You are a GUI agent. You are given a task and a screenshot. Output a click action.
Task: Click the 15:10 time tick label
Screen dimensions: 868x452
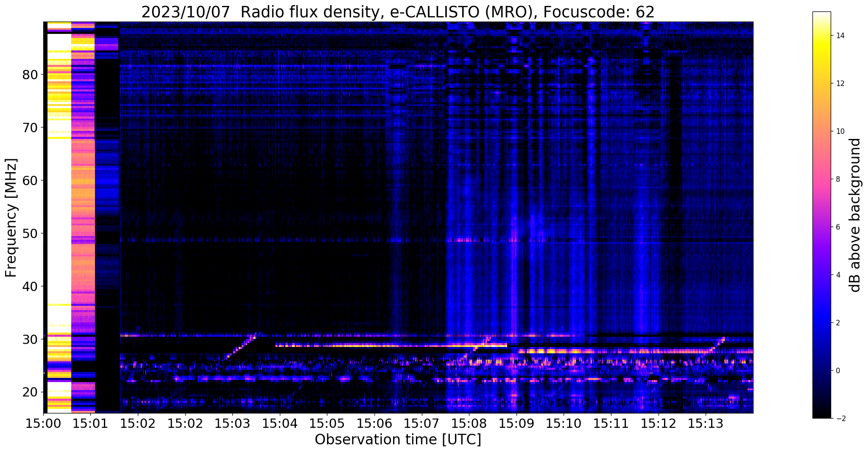coord(564,424)
